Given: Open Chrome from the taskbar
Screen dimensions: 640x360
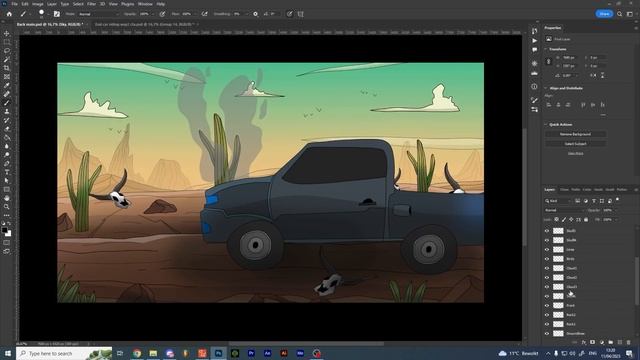Looking at the screenshot, I should (137, 353).
